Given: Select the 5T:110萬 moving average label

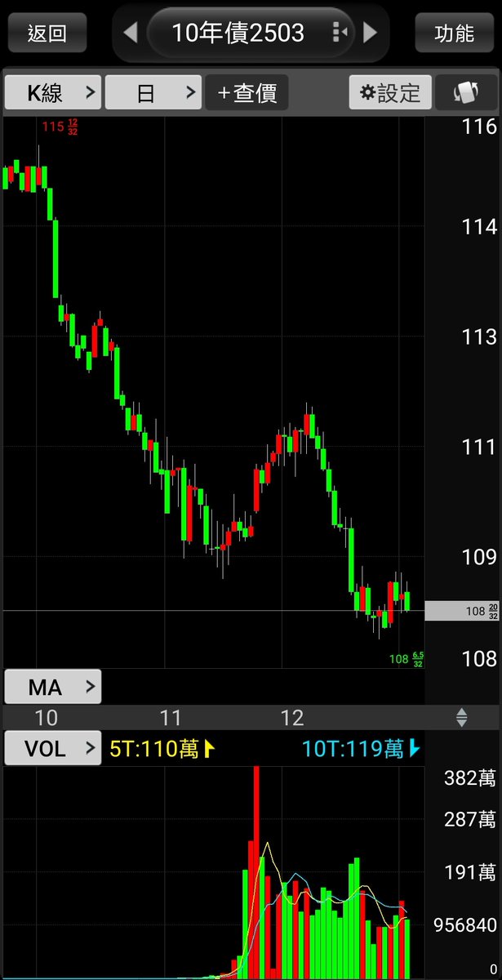Looking at the screenshot, I should 162,748.
